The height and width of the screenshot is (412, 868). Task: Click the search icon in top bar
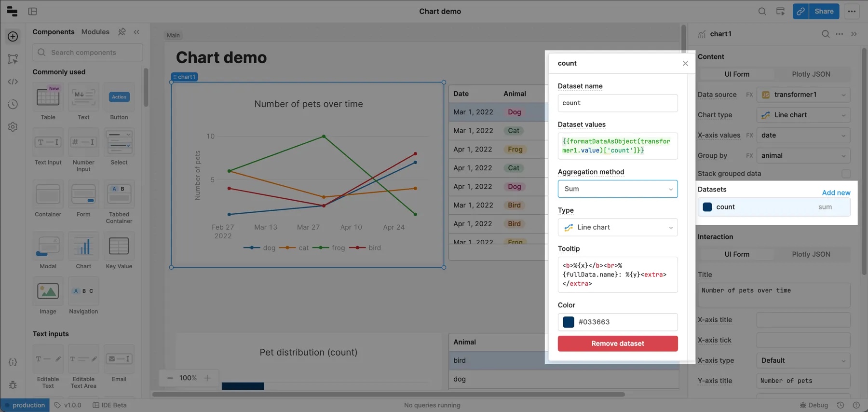pos(762,11)
